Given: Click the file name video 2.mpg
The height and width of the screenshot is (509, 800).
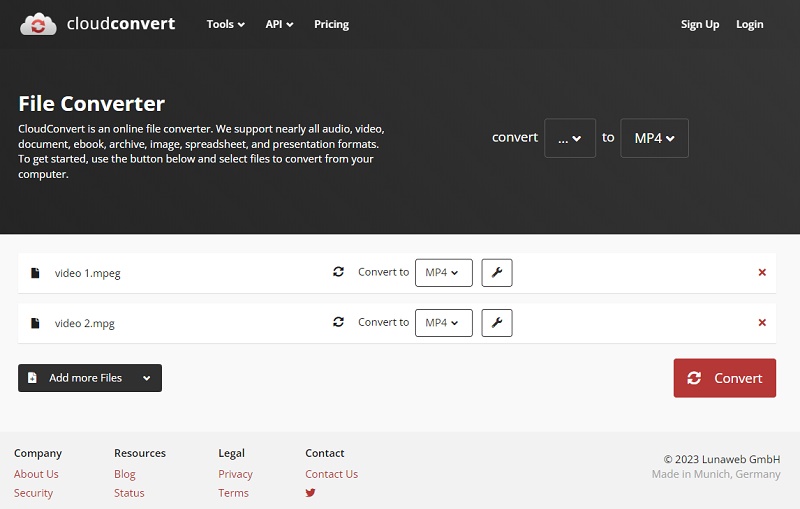Looking at the screenshot, I should click(x=85, y=323).
